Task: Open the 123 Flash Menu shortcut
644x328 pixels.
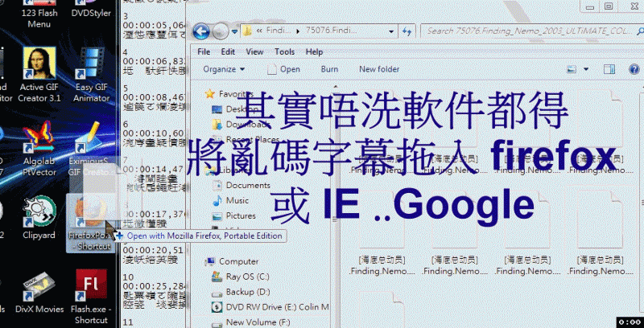Action: pos(39,18)
